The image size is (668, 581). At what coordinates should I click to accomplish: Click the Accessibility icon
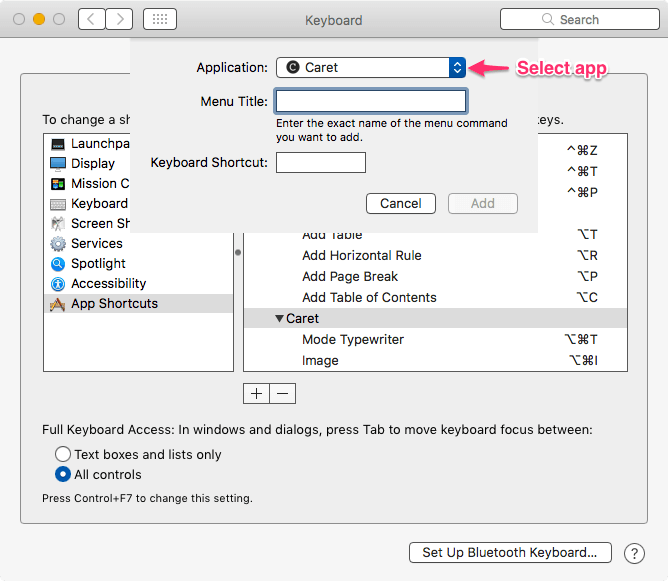58,284
